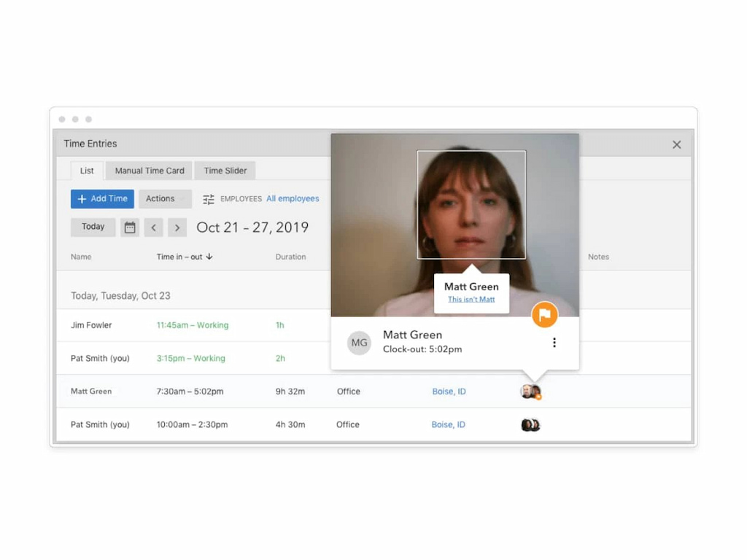747x560 pixels.
Task: Select the List tab
Action: point(87,171)
